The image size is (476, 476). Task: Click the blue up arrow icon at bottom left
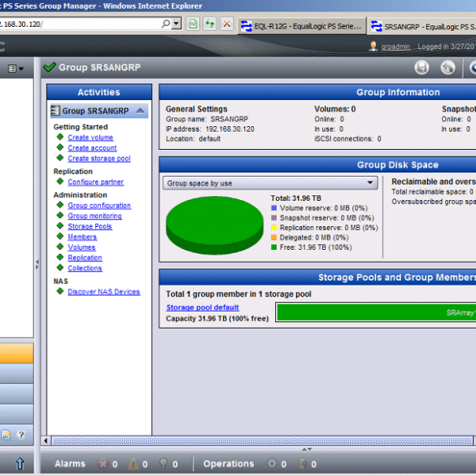20,464
